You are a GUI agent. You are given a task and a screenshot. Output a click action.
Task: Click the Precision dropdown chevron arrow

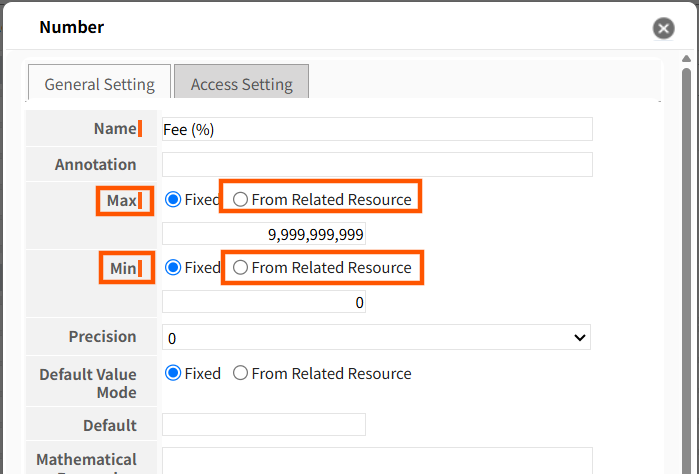click(580, 338)
